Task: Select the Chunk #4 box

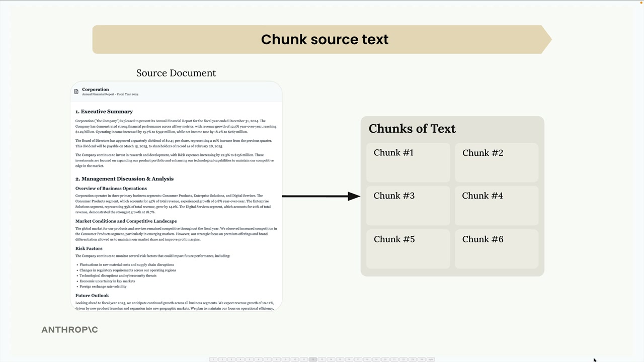Action: [496, 205]
